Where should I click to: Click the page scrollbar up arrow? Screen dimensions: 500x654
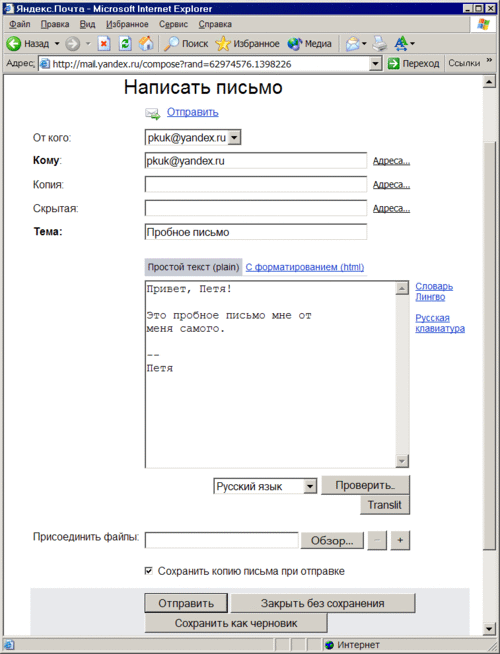pos(489,82)
